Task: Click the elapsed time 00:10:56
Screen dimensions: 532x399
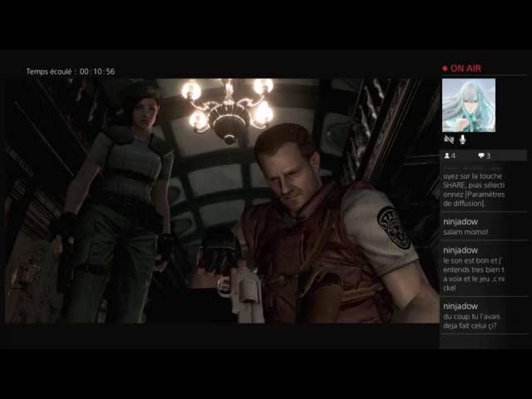Action: (x=97, y=71)
